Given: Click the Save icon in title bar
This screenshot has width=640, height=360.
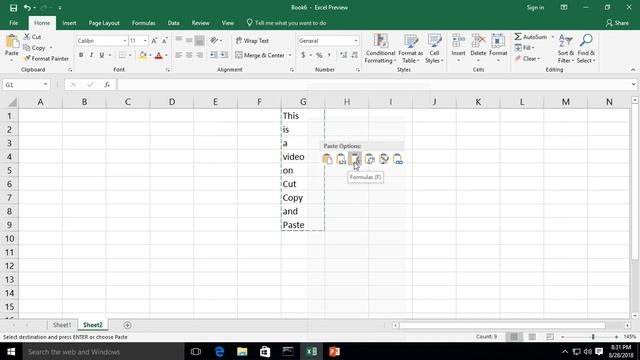Looking at the screenshot, I should click(x=13, y=8).
